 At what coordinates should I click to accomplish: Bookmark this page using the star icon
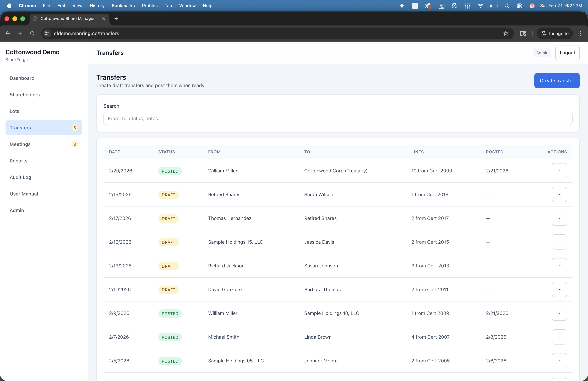pos(506,33)
